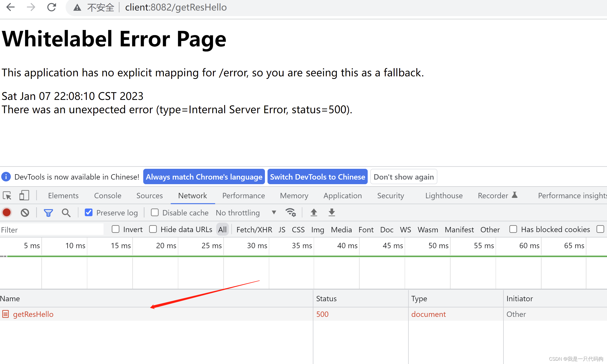
Task: Click the browser back arrow
Action: point(11,7)
